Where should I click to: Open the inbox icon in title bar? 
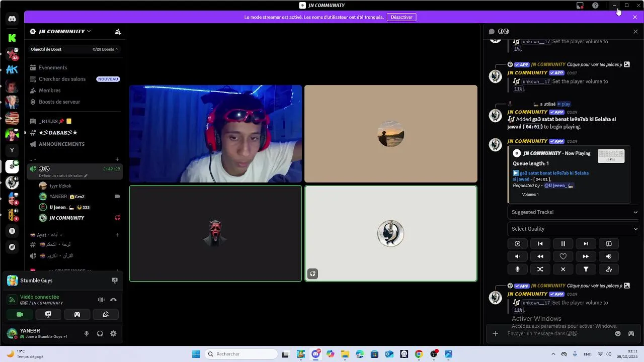pos(580,6)
